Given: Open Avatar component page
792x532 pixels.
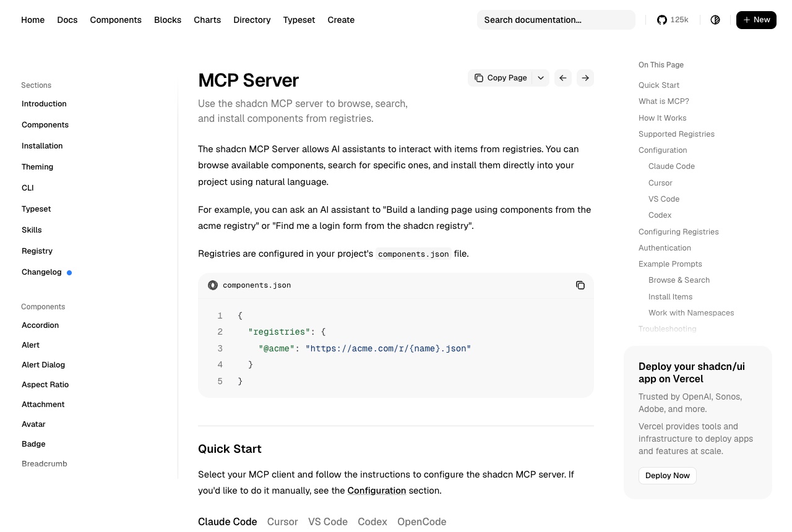Looking at the screenshot, I should point(33,424).
